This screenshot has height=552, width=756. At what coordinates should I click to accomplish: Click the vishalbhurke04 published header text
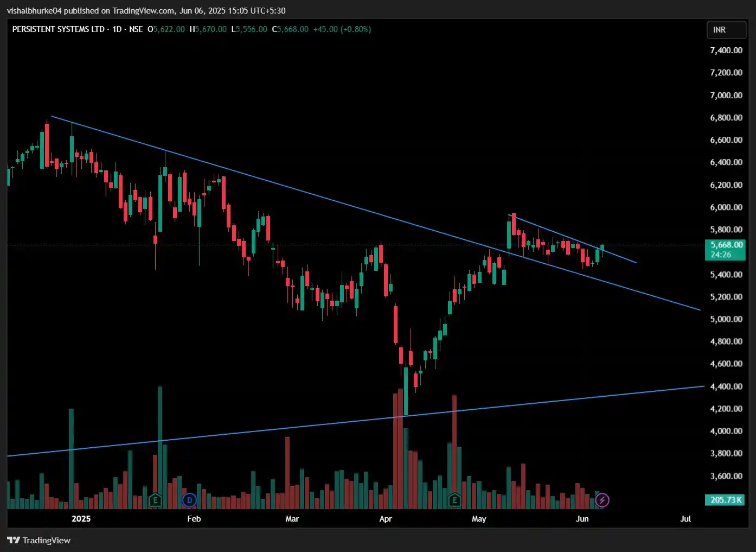(146, 11)
